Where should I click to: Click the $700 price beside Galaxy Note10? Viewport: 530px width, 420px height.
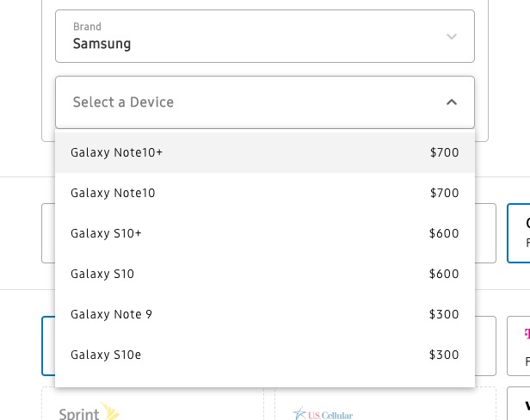(x=444, y=193)
